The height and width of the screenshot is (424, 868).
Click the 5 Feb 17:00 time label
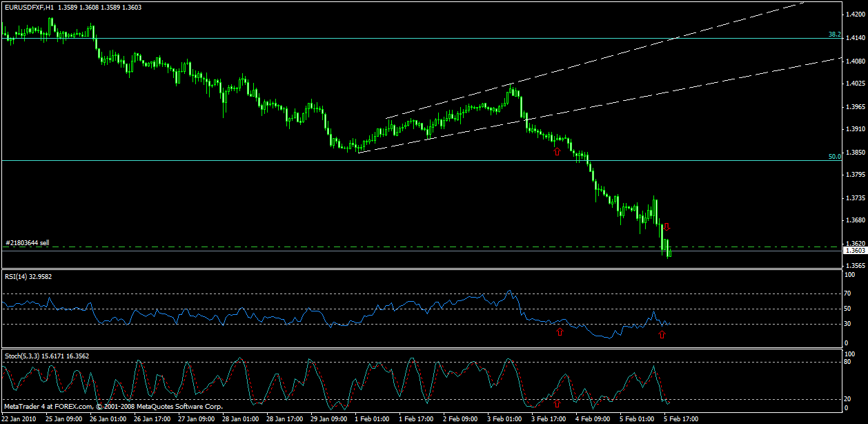(x=680, y=418)
